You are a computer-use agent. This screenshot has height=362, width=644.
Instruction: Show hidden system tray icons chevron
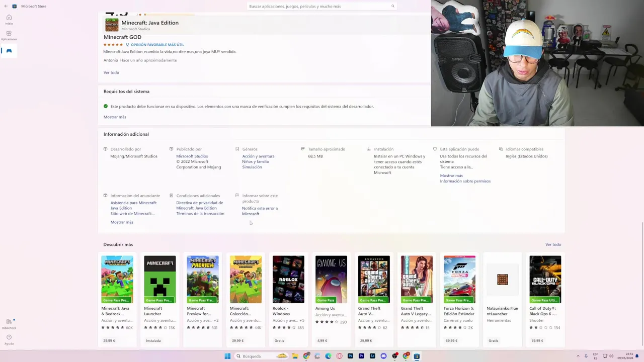point(578,356)
